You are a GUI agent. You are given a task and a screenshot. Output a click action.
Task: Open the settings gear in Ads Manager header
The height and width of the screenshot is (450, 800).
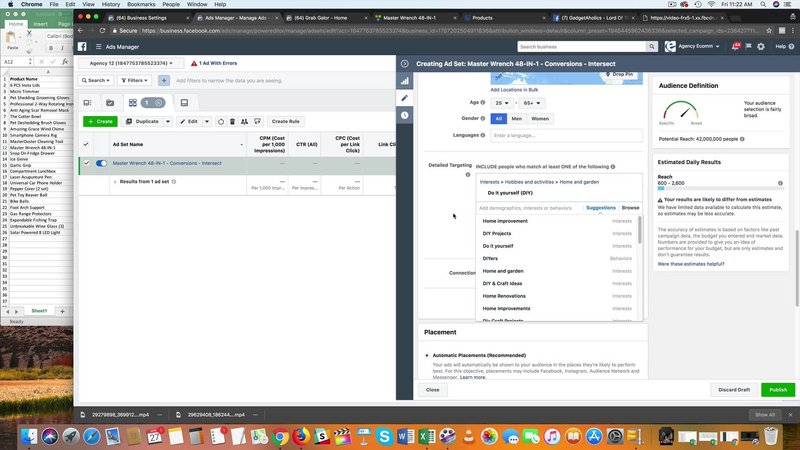click(761, 46)
